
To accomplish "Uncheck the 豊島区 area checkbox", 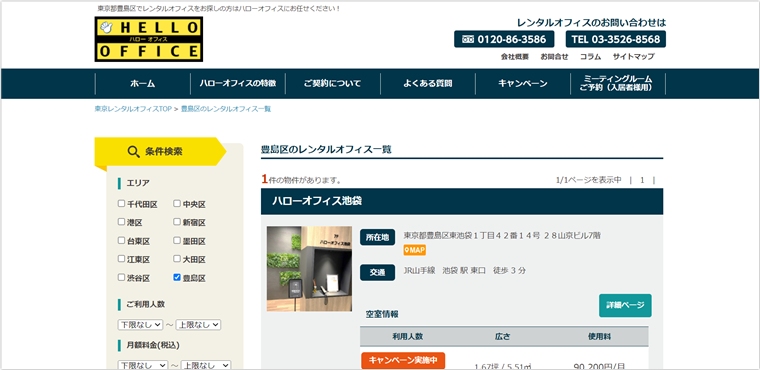I will point(177,278).
